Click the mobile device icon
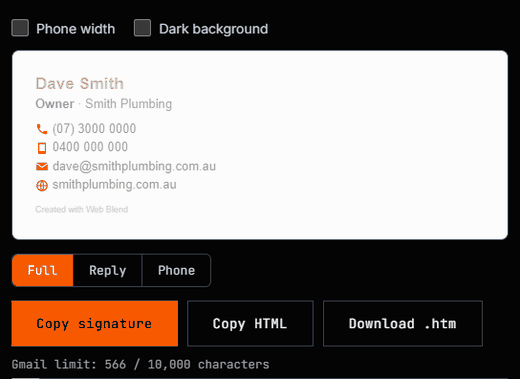 pos(42,148)
